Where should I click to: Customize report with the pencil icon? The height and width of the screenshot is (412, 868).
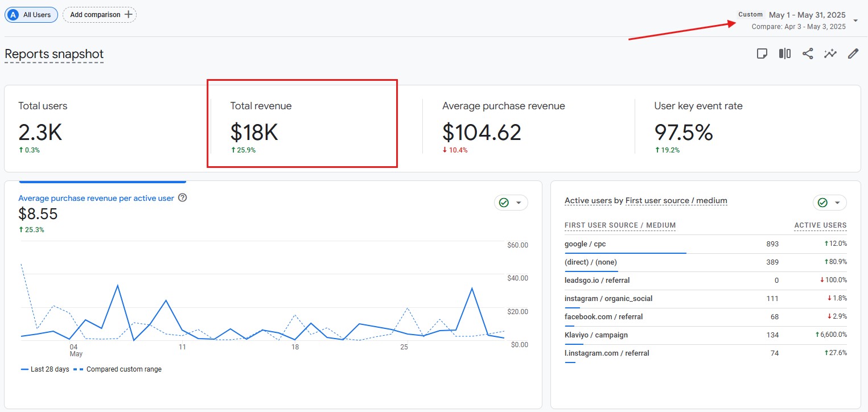pos(853,53)
